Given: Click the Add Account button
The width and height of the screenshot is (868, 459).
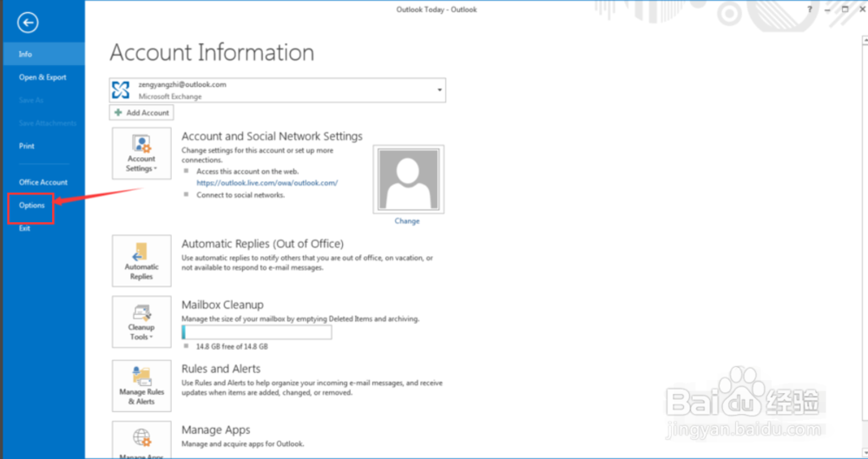Looking at the screenshot, I should tap(141, 113).
